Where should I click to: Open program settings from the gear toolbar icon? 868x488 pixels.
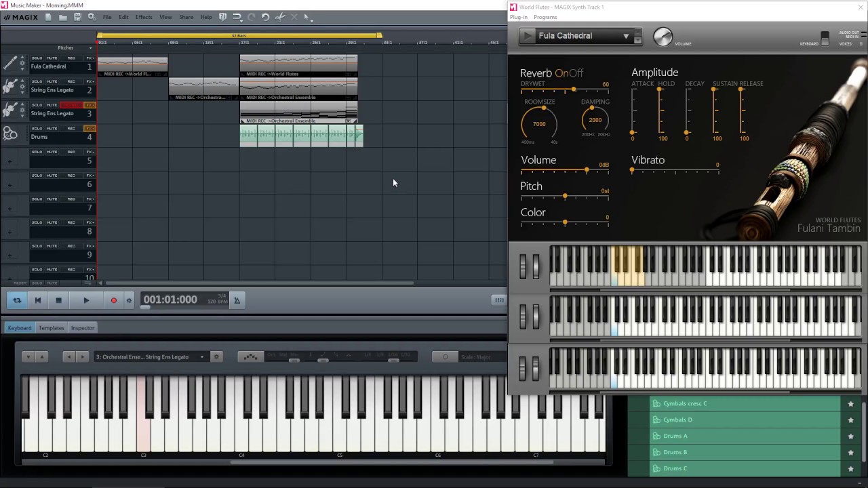click(x=92, y=17)
